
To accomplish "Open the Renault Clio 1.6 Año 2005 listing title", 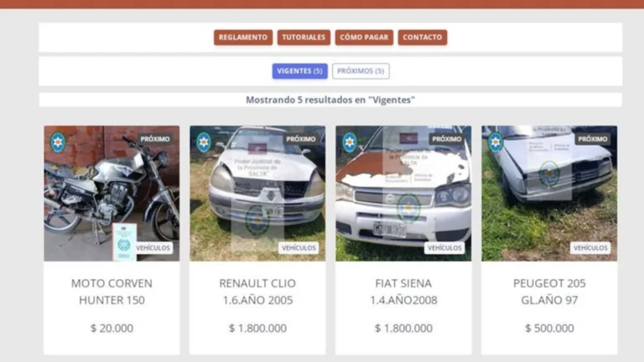I will (x=257, y=292).
